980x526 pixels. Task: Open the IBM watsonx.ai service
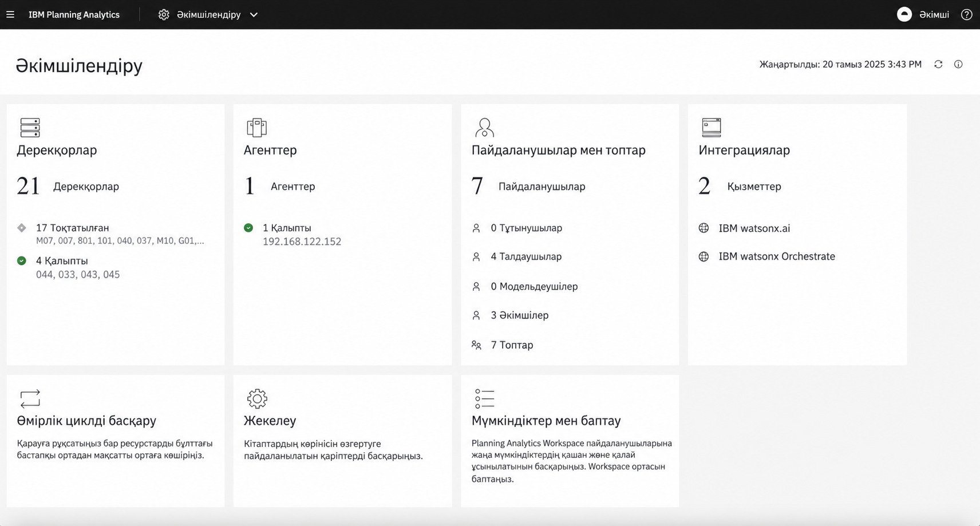(x=754, y=228)
